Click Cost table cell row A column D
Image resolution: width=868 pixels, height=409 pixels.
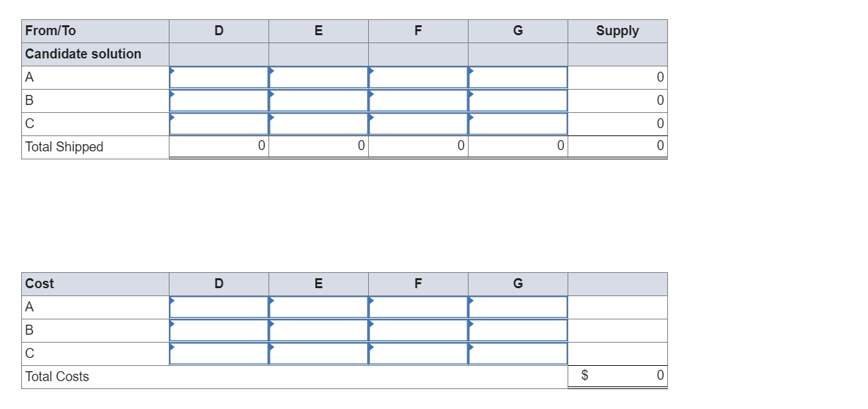[219, 307]
